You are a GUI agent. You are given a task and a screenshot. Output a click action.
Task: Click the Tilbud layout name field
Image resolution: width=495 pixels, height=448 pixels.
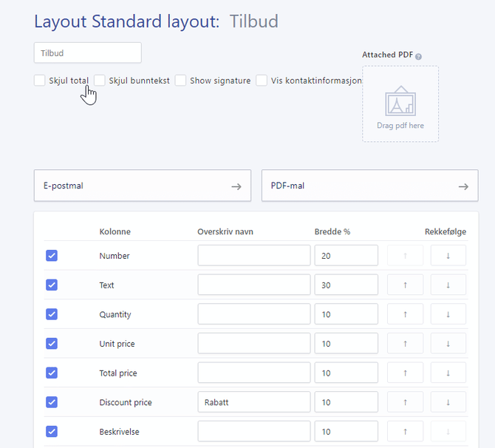tap(87, 52)
